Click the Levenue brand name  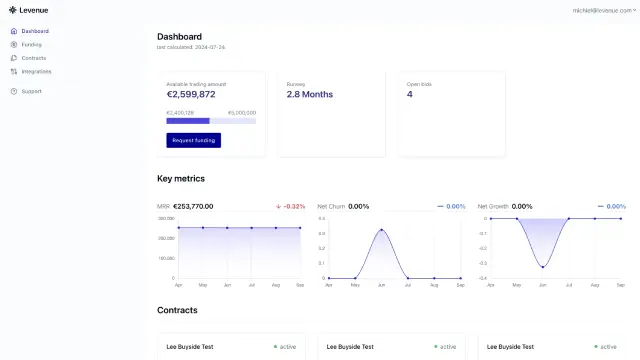coord(33,10)
